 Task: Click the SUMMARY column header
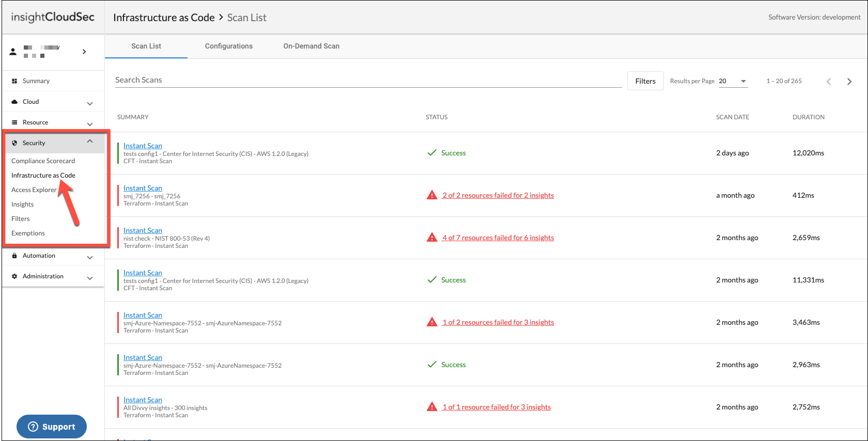point(133,117)
